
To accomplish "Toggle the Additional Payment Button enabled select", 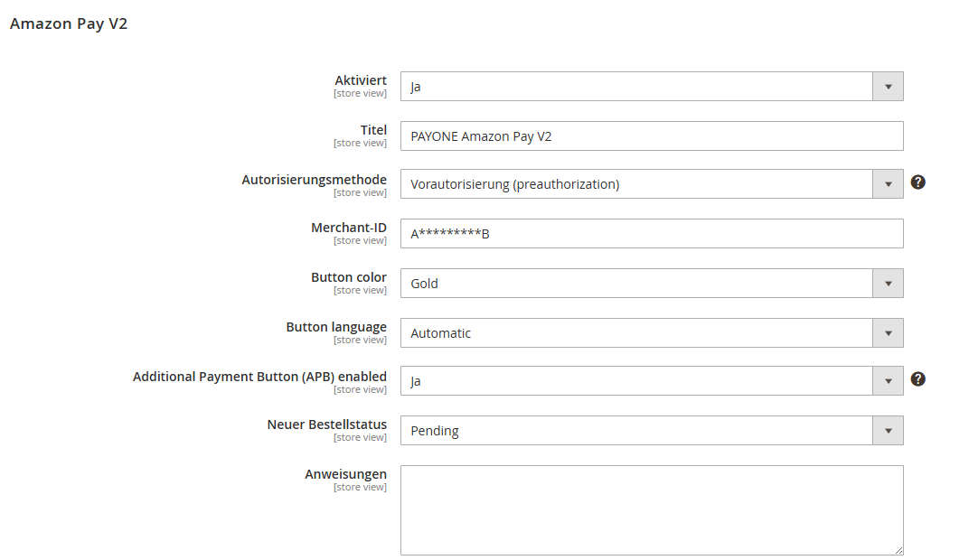I will [651, 381].
